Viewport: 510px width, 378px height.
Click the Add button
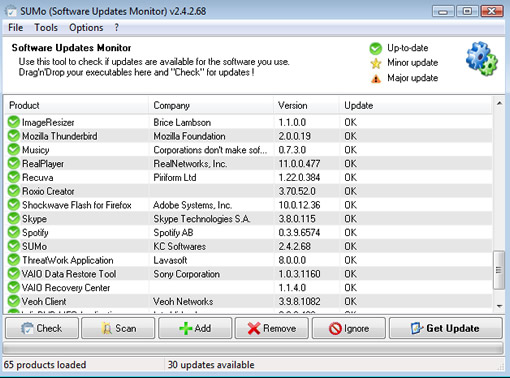pos(195,328)
